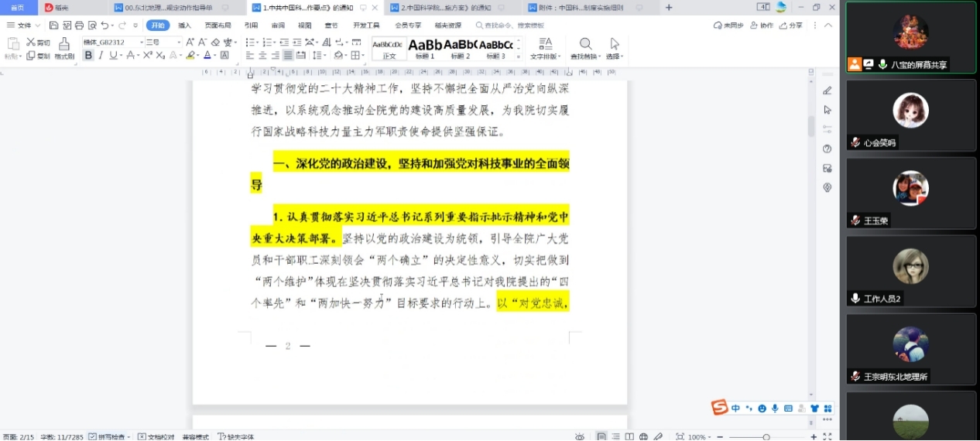Open the 页面布局 ribbon tab

218,26
